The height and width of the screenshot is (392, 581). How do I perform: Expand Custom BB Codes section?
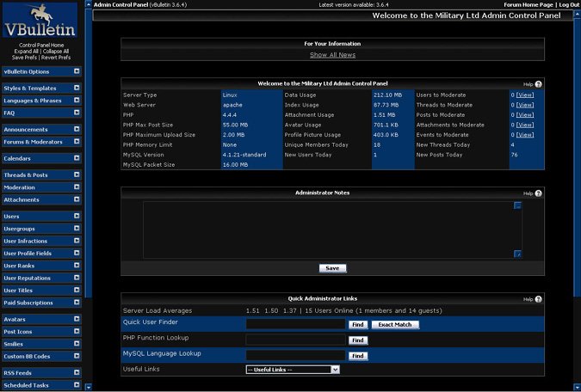click(x=77, y=356)
